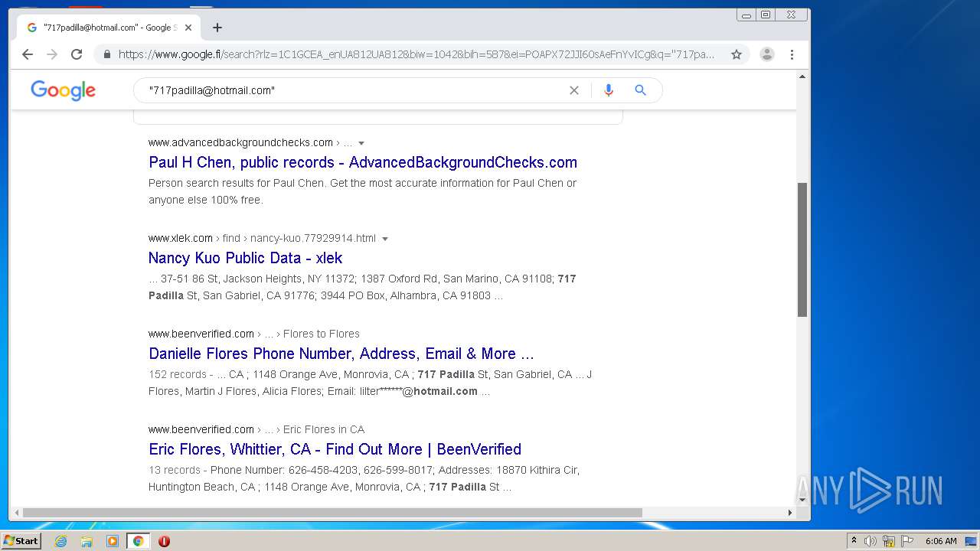The image size is (980, 551).
Task: Click the horizontal scroll left arrow
Action: [15, 513]
